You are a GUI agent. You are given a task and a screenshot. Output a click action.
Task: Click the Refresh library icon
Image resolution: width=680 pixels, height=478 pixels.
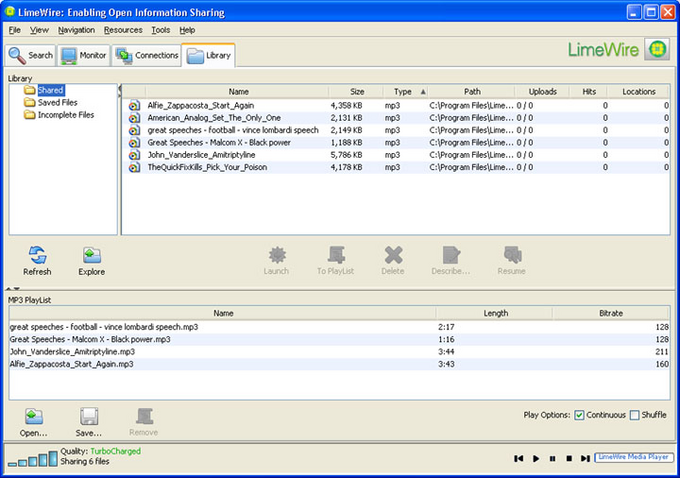[37, 255]
